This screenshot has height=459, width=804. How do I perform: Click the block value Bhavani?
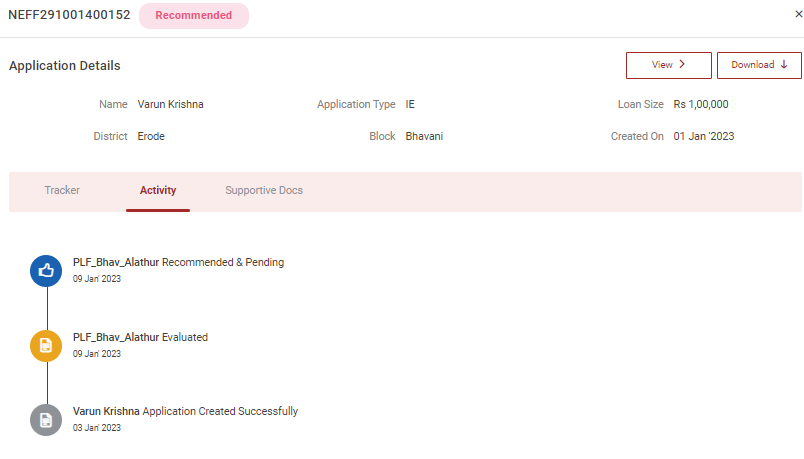424,136
